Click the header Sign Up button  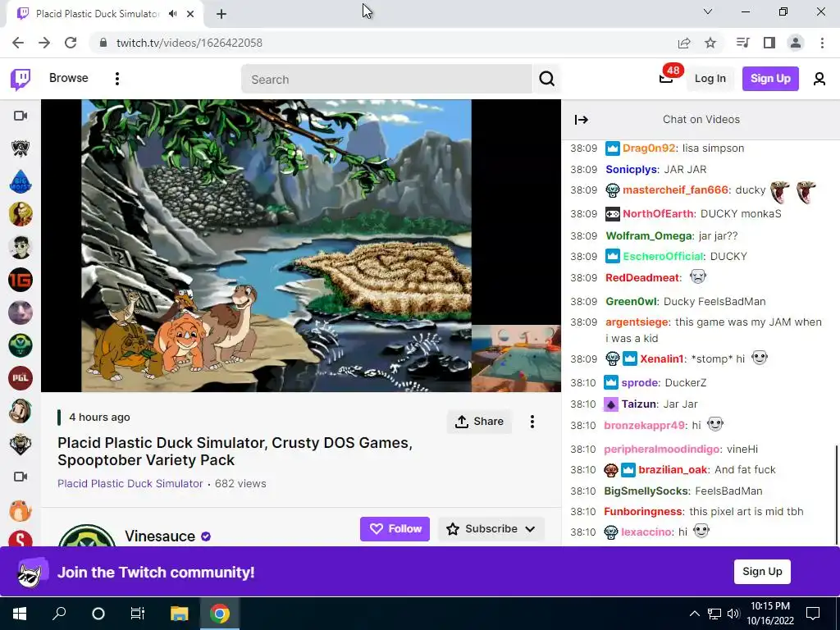pyautogui.click(x=770, y=79)
